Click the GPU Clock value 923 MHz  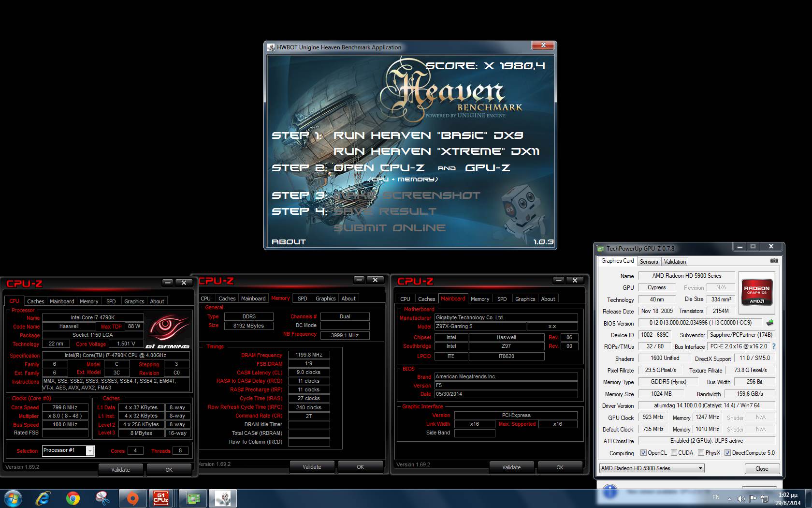(653, 417)
